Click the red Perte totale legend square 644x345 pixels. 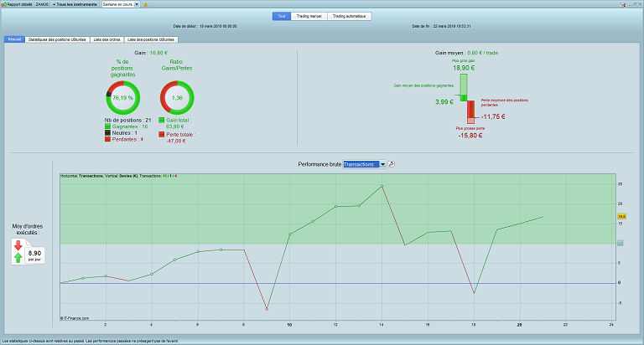162,134
